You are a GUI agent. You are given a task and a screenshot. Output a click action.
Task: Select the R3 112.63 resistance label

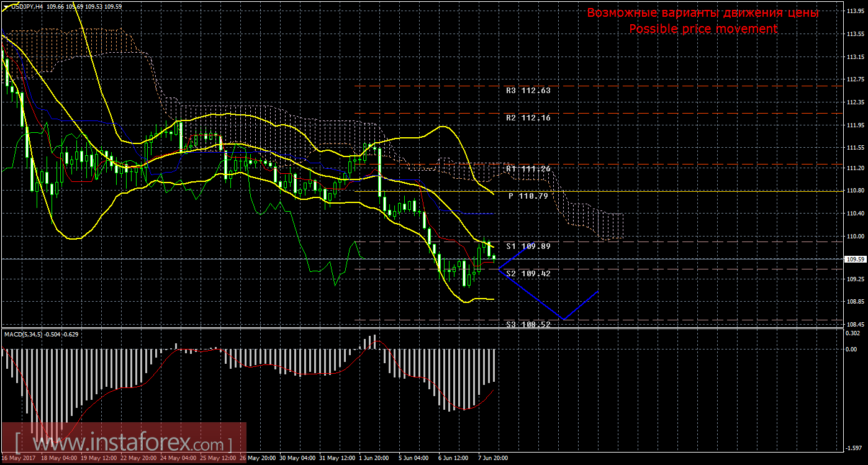pos(528,90)
